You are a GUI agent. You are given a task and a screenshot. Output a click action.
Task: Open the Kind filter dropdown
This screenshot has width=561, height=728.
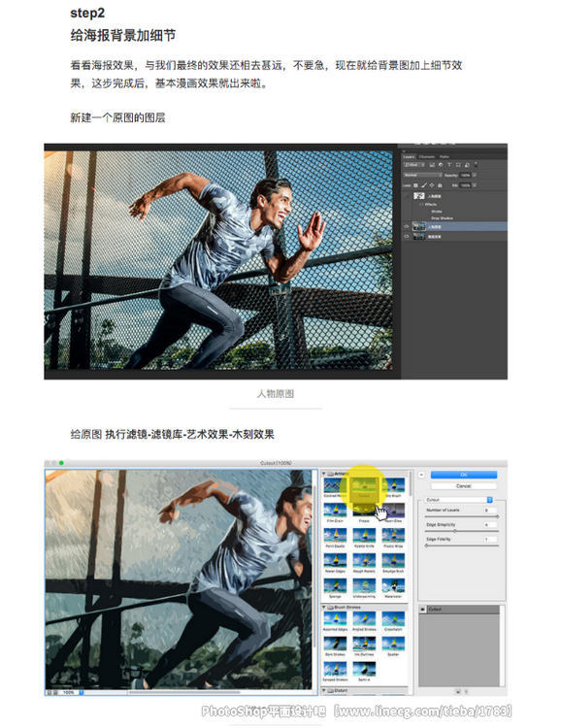[414, 165]
